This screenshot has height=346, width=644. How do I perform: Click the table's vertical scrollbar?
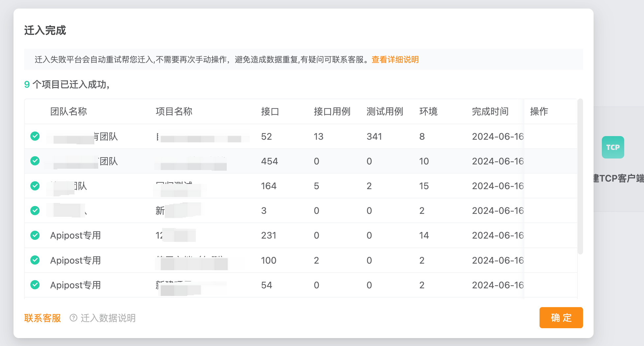point(580,176)
